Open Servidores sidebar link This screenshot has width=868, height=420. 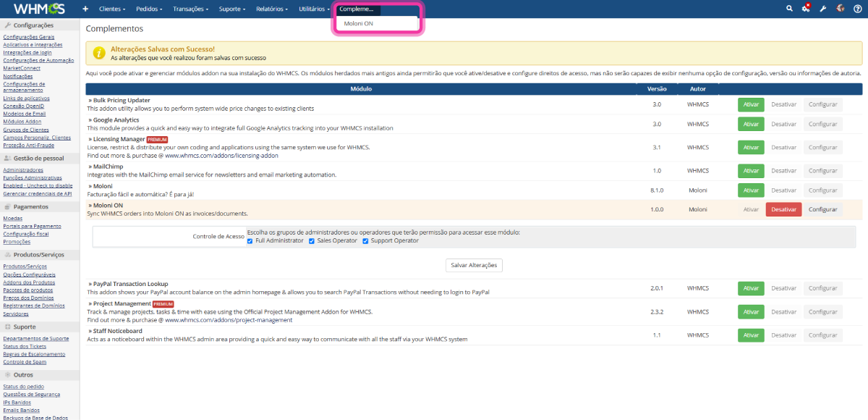pyautogui.click(x=16, y=314)
